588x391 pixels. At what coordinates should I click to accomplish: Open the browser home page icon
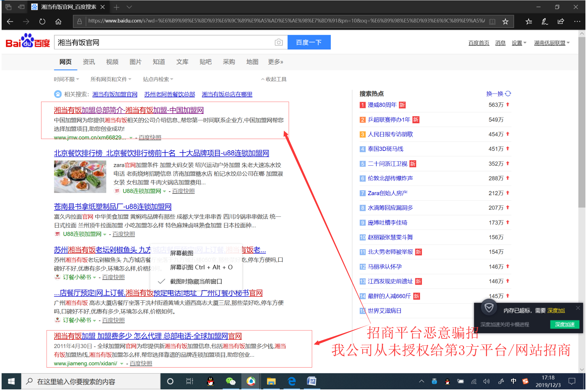pyautogui.click(x=58, y=22)
